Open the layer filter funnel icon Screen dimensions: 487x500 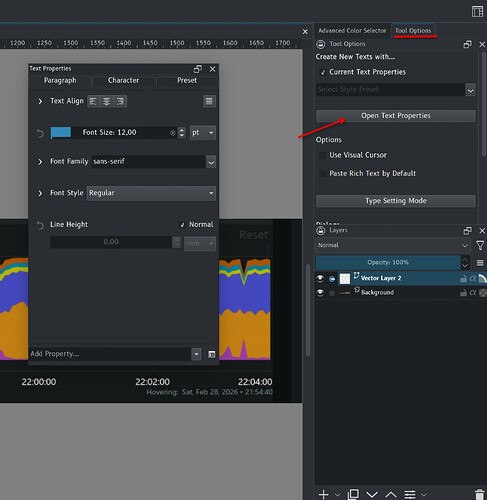pos(480,246)
